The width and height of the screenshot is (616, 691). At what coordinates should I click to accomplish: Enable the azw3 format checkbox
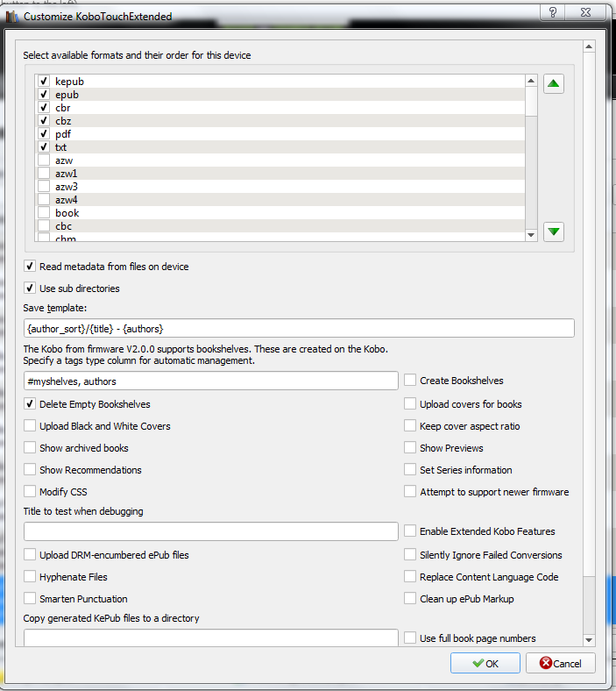coord(44,187)
